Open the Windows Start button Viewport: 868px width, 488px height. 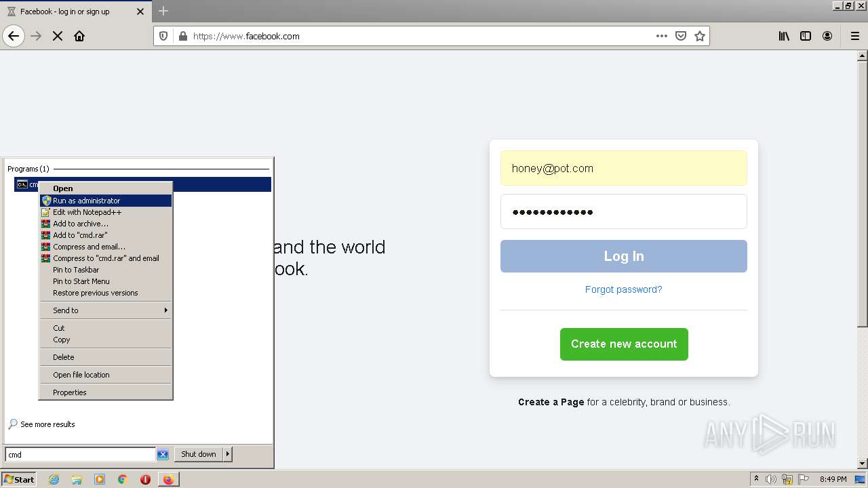click(x=19, y=479)
